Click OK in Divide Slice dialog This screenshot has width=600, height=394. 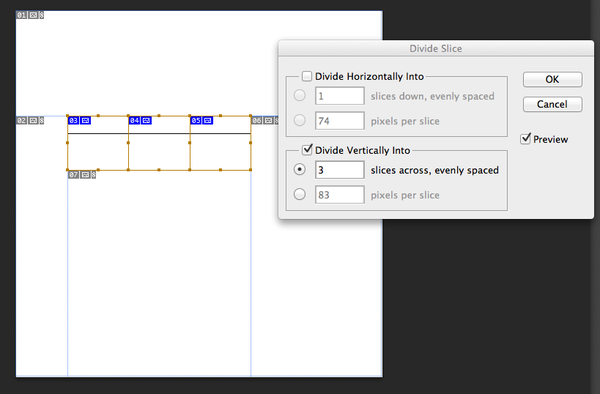click(x=553, y=79)
